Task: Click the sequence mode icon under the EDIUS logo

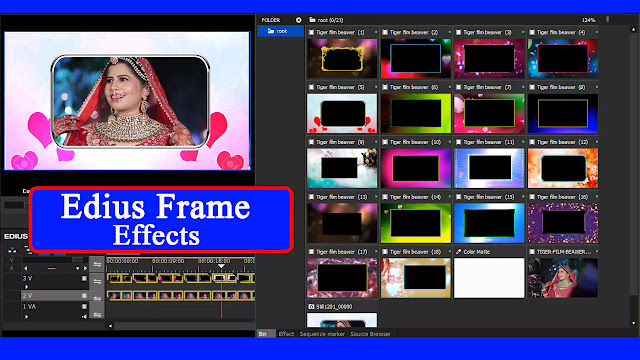Action: [x=12, y=249]
